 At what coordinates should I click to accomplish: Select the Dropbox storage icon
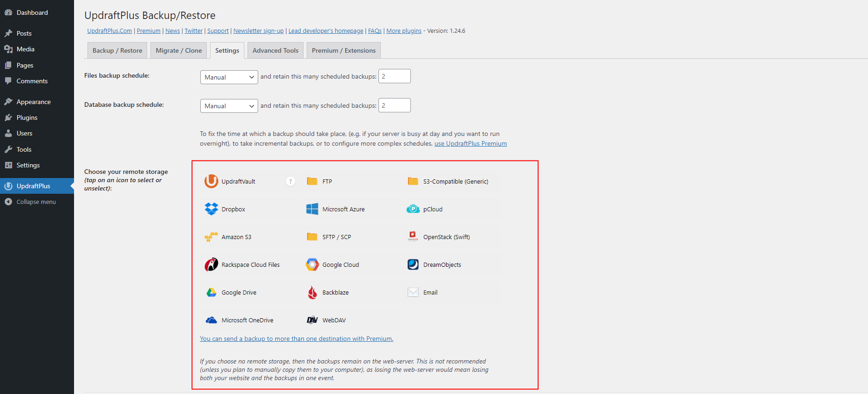211,209
